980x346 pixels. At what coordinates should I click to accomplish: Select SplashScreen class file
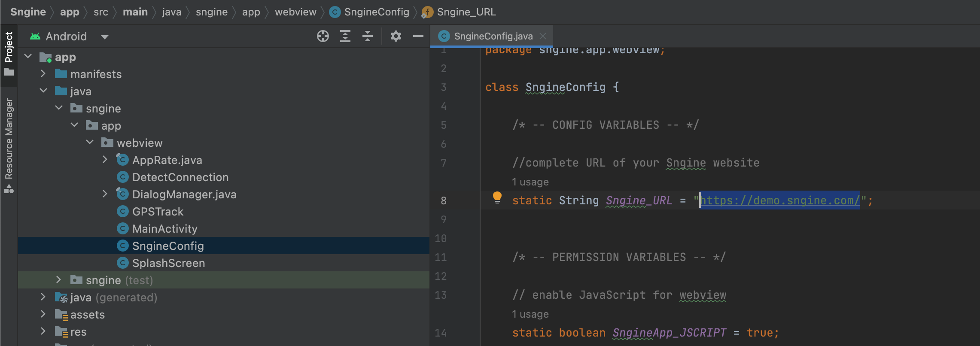[168, 263]
